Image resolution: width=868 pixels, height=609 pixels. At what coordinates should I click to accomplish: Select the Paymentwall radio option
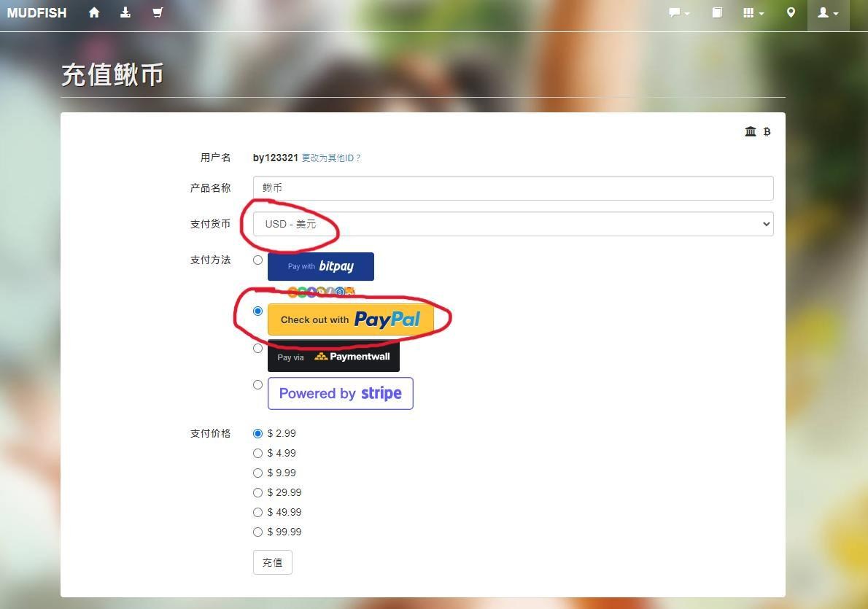(x=257, y=348)
